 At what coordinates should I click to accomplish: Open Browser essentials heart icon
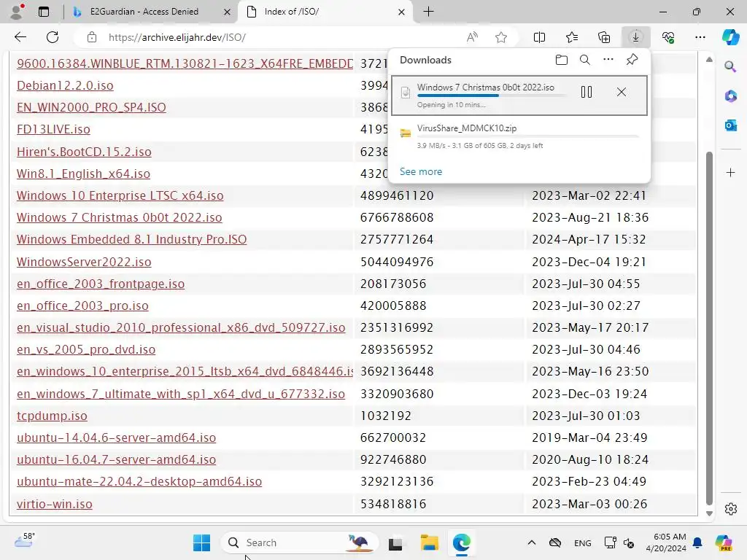tap(668, 37)
